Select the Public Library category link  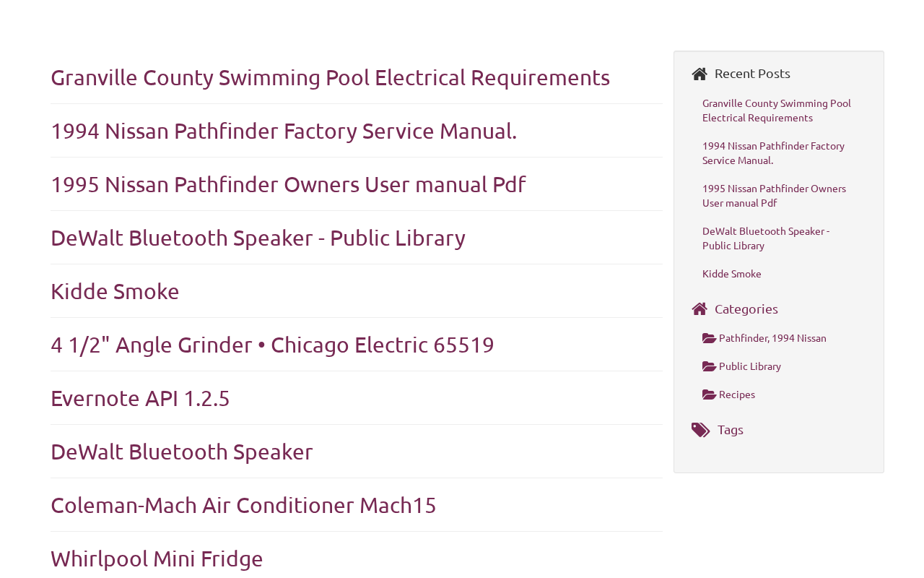pyautogui.click(x=750, y=366)
